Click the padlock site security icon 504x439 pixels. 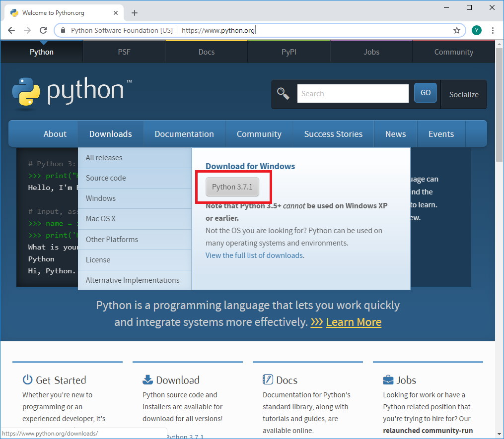click(x=63, y=31)
